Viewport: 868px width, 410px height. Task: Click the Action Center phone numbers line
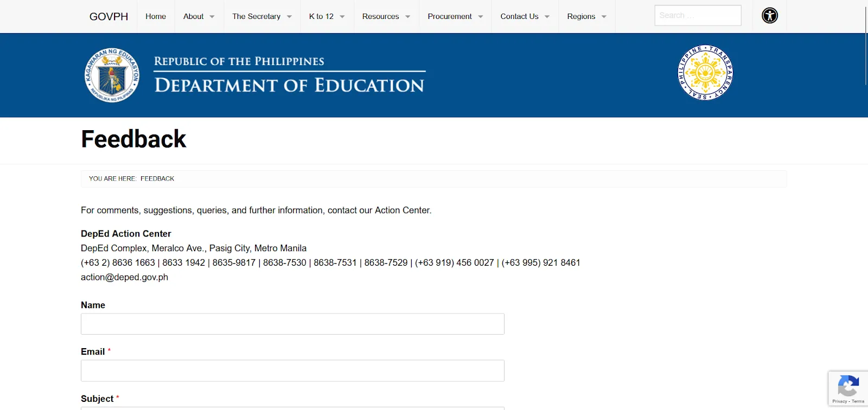(x=330, y=262)
